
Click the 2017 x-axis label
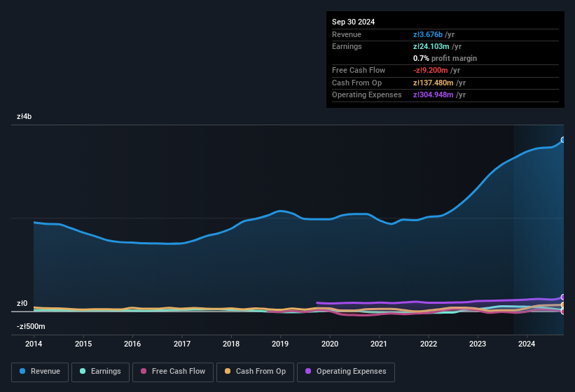[182, 344]
